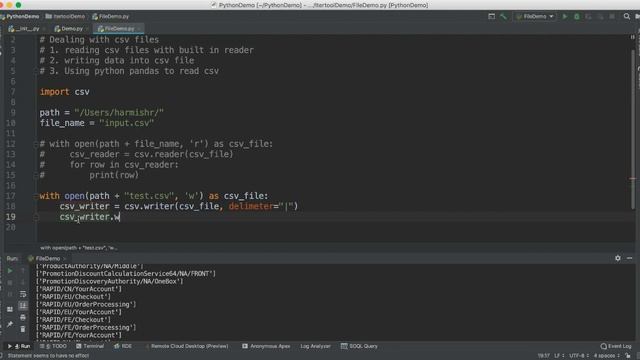Open Remote Cloud Desktop (Preview) tool window
The image size is (640, 360).
click(x=187, y=346)
